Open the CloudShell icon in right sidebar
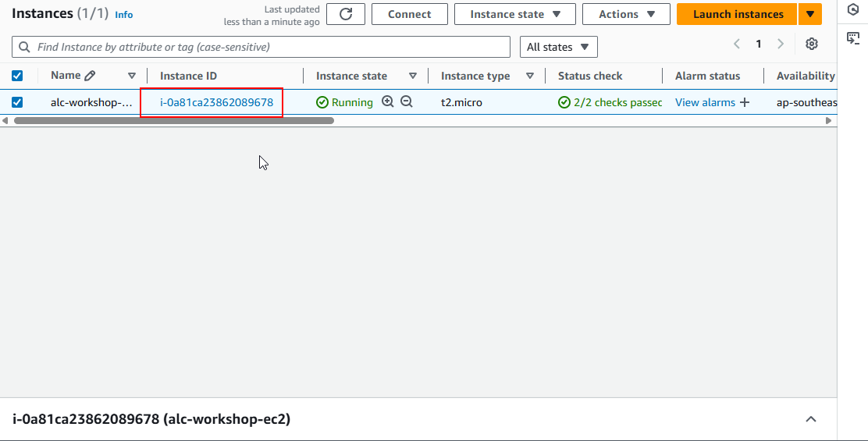Screen dimensions: 868x441 (853, 37)
